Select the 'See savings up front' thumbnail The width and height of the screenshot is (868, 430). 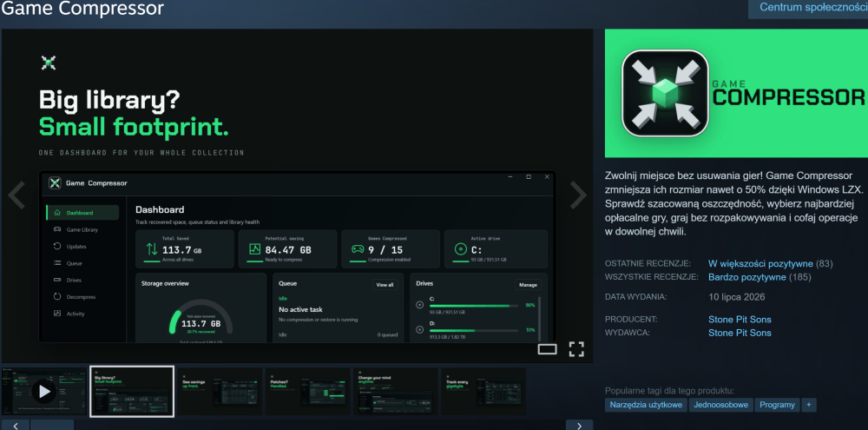coord(220,391)
